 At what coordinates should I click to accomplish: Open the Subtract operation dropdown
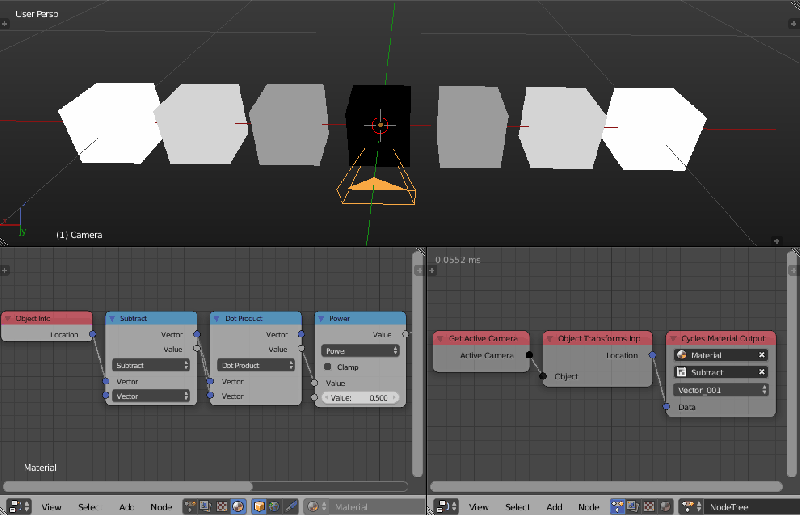151,365
